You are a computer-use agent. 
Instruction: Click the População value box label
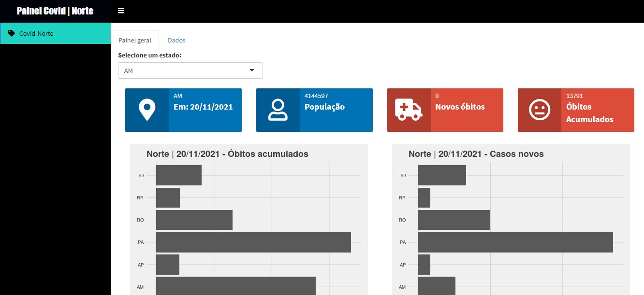(x=324, y=107)
